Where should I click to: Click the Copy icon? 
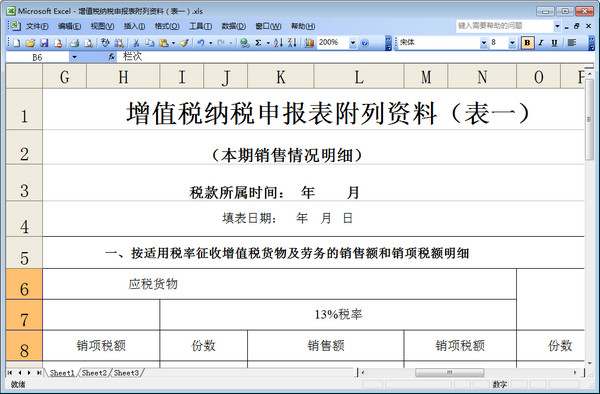pyautogui.click(x=150, y=43)
